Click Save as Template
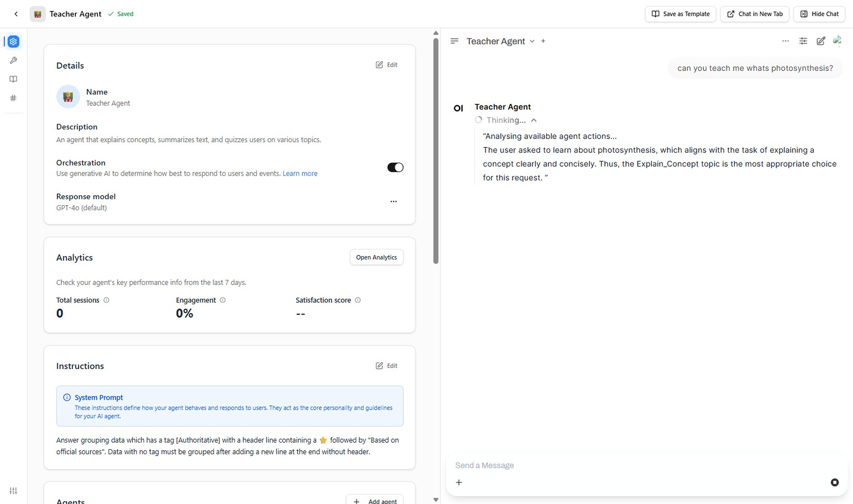Screen dimensions: 853x504 pyautogui.click(x=680, y=14)
